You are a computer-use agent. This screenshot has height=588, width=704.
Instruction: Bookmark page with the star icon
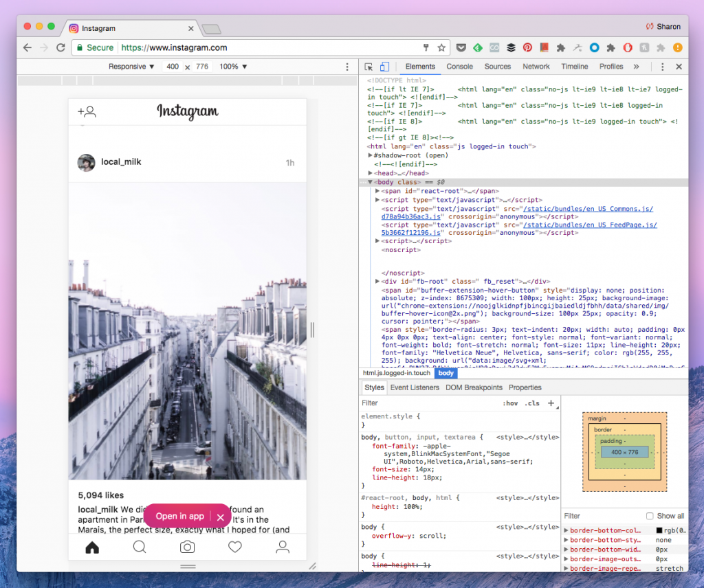[x=441, y=47]
